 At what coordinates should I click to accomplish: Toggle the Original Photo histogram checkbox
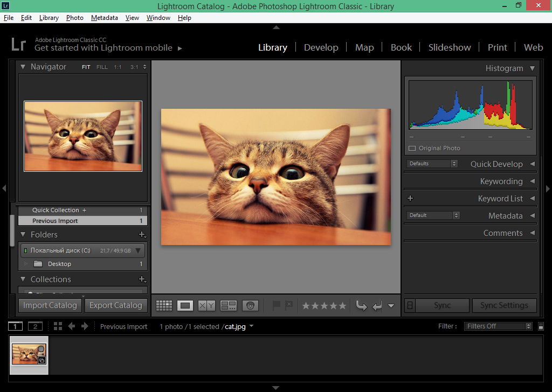(x=412, y=148)
